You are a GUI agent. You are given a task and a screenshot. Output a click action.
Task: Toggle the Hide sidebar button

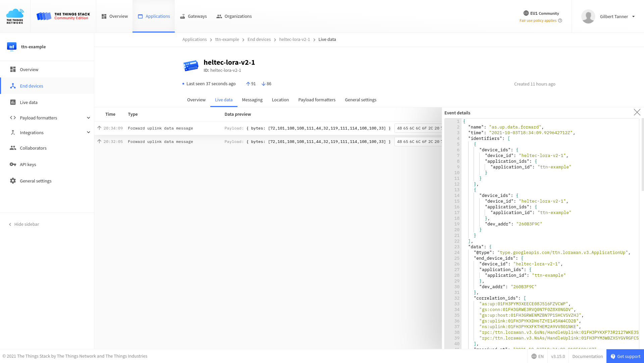click(23, 224)
